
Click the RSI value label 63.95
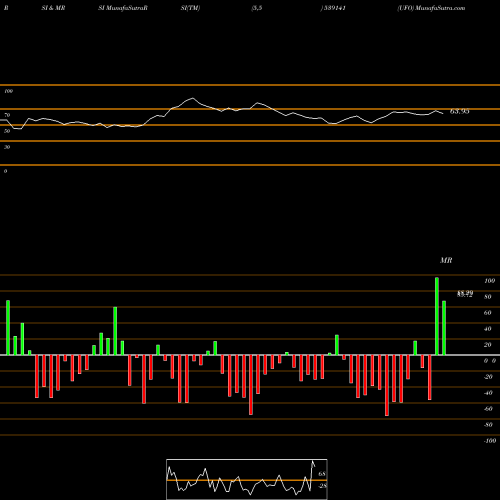coord(460,111)
